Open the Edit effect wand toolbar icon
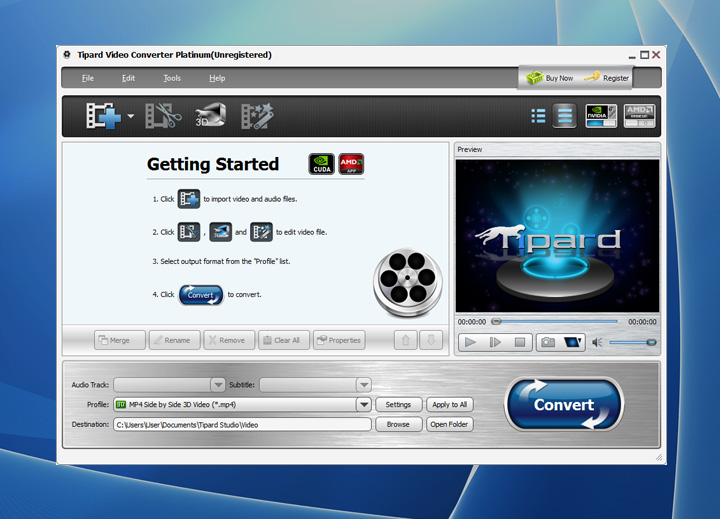This screenshot has width=720, height=519. 258,116
